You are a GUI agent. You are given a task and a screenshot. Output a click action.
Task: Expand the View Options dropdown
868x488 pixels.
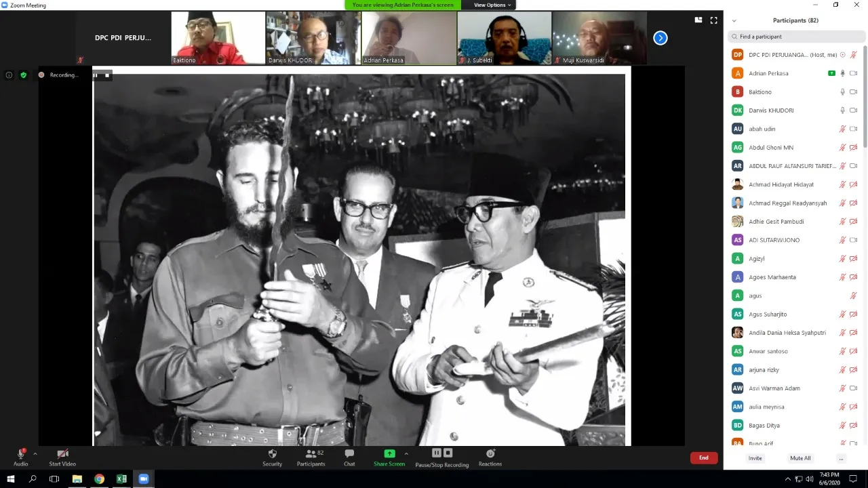(x=492, y=5)
